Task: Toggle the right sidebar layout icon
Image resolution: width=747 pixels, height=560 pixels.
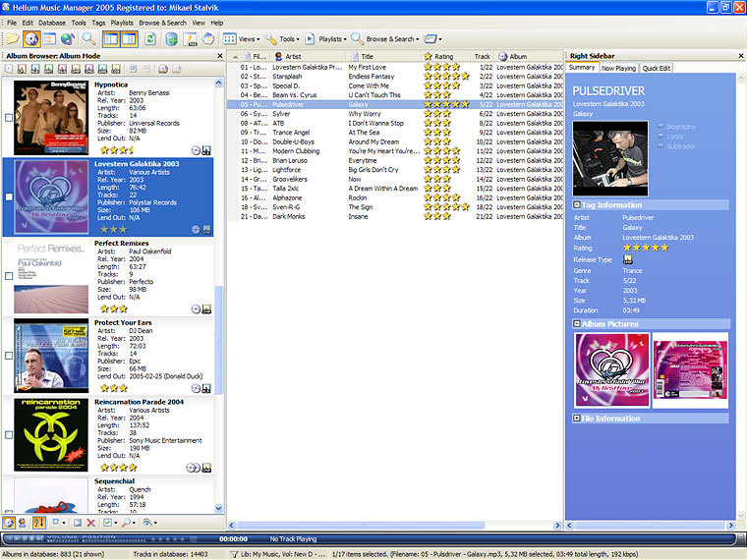Action: click(129, 39)
